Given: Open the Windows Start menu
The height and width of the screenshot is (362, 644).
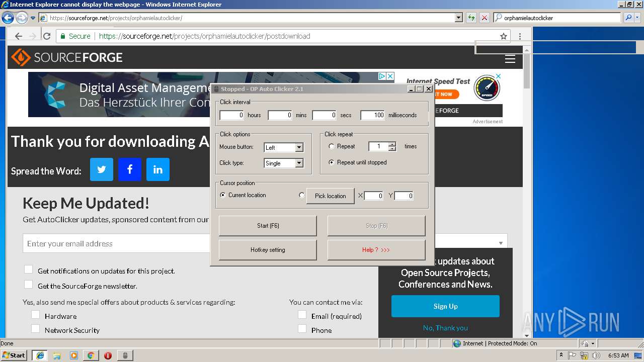Looking at the screenshot, I should [14, 355].
